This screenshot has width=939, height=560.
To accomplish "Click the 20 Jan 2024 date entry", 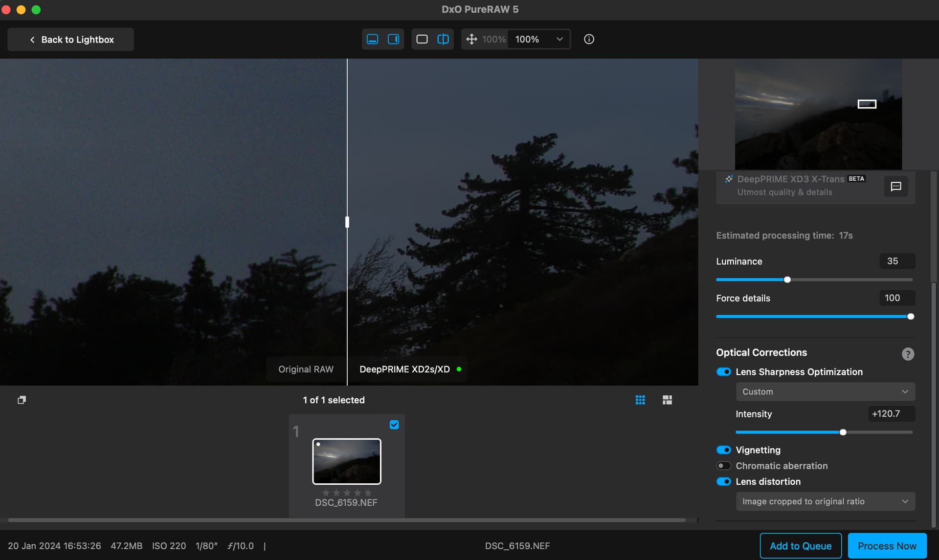I will coord(54,546).
